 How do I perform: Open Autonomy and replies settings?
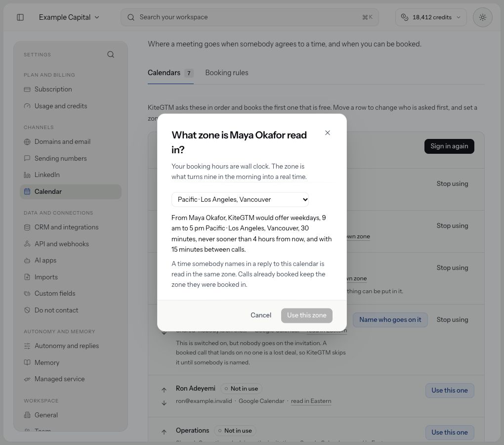coord(71,346)
